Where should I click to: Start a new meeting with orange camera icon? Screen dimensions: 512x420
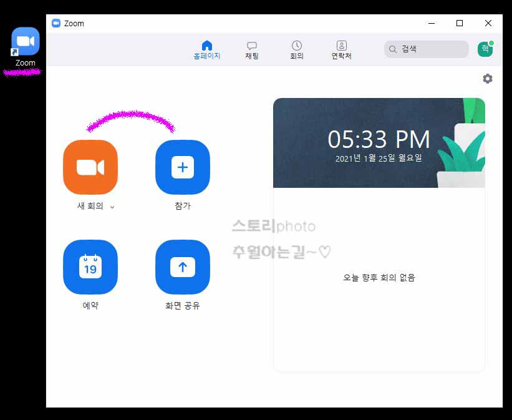[x=90, y=167]
